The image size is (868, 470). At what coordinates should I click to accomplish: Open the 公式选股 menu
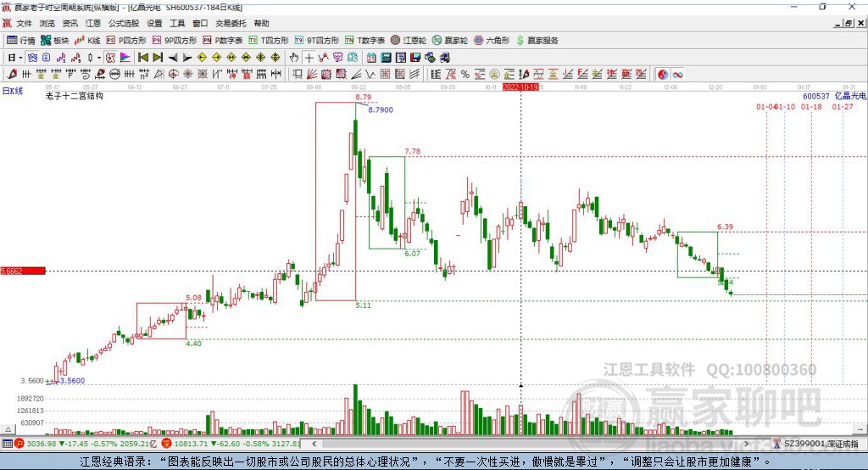(123, 24)
